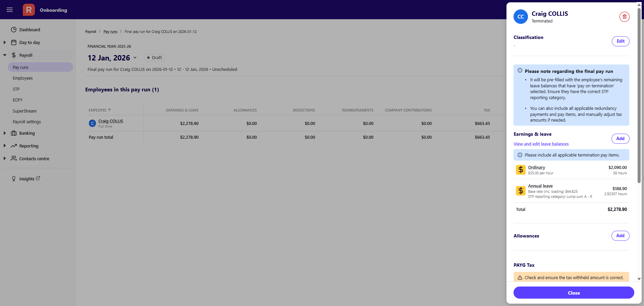Click the Earnings & Leave column header
644x306 pixels.
tap(182, 110)
